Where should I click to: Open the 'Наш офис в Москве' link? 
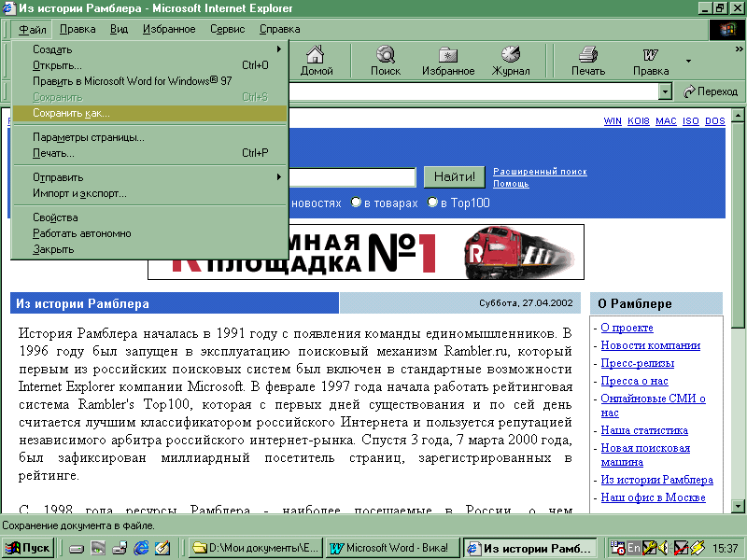pyautogui.click(x=653, y=497)
